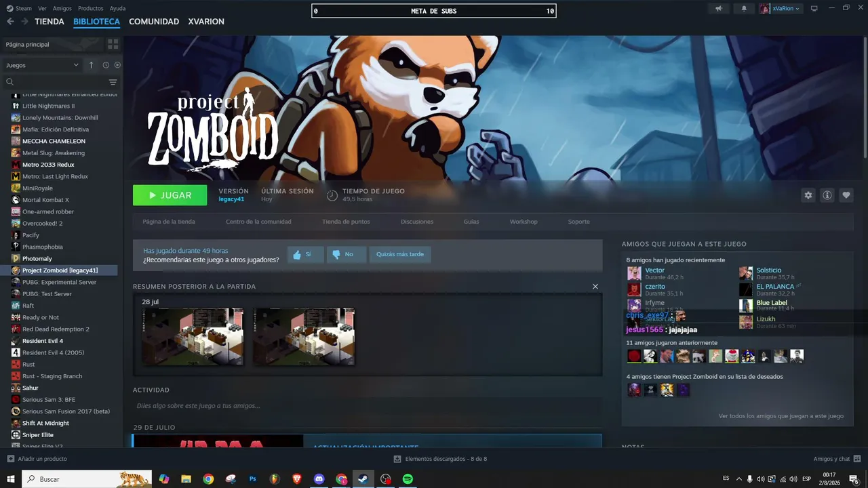Open the megaphone announcements icon
The image size is (868, 488).
719,9
